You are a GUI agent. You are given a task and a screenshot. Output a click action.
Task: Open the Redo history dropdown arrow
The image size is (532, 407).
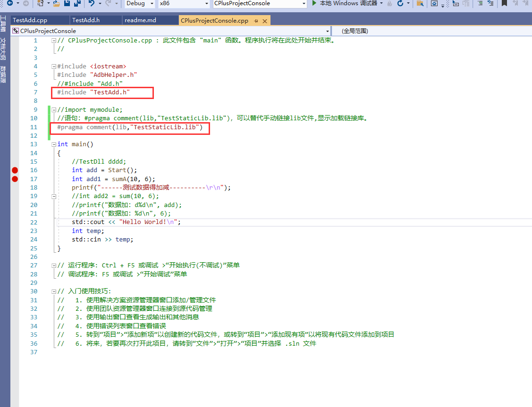coord(117,3)
